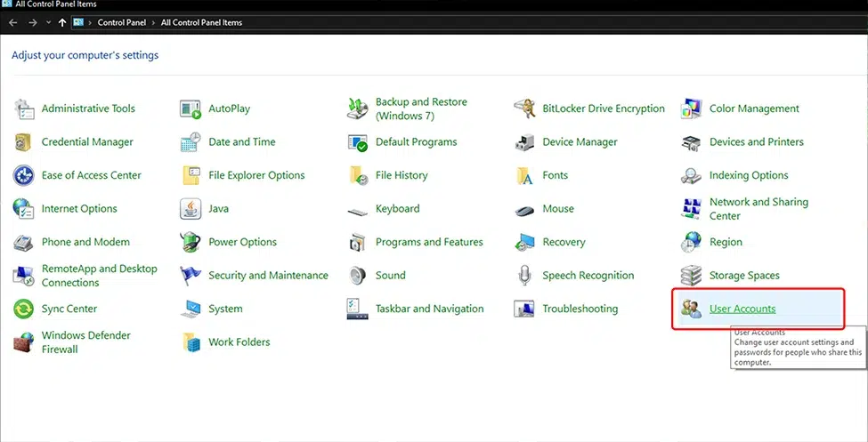Open Windows Defender Firewall brick wall icon

point(24,342)
